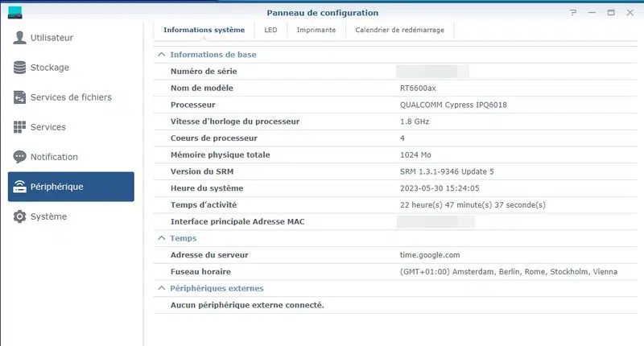This screenshot has height=346, width=644.
Task: Collapse the Temps section
Action: 161,238
